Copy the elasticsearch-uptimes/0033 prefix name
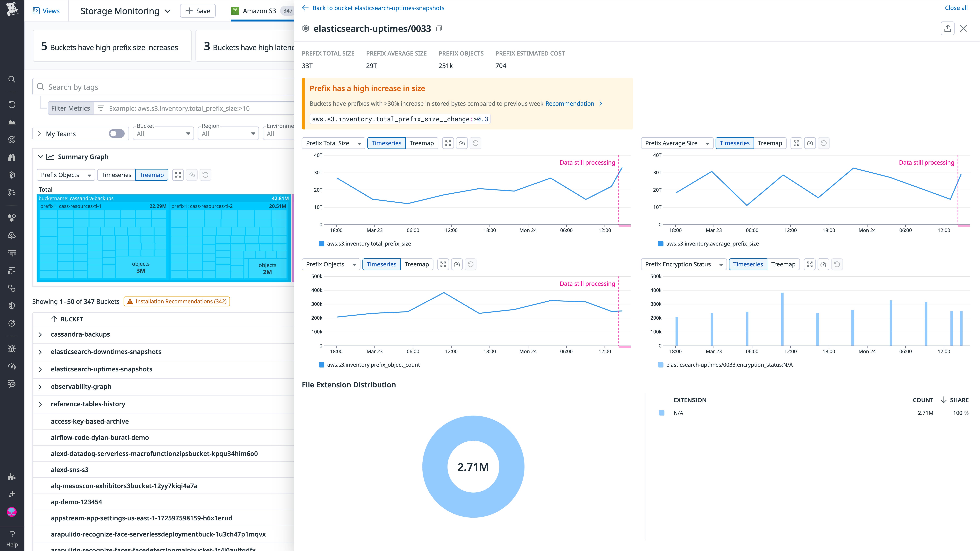The image size is (980, 551). (439, 28)
